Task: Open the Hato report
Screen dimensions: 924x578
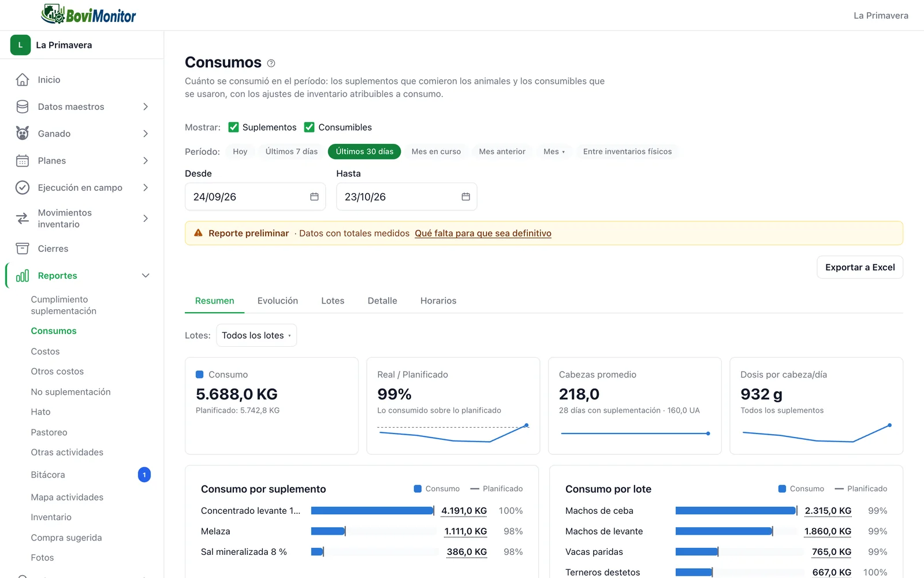Action: 40,412
